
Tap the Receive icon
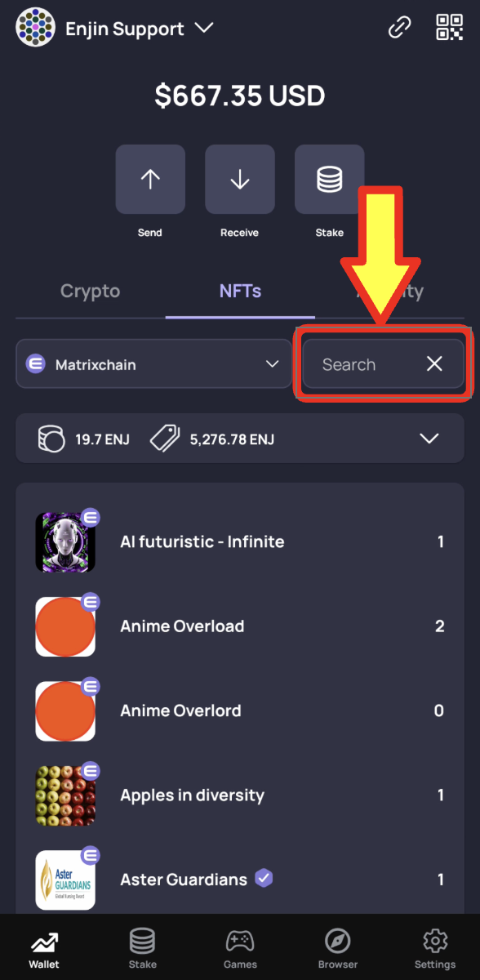239,179
